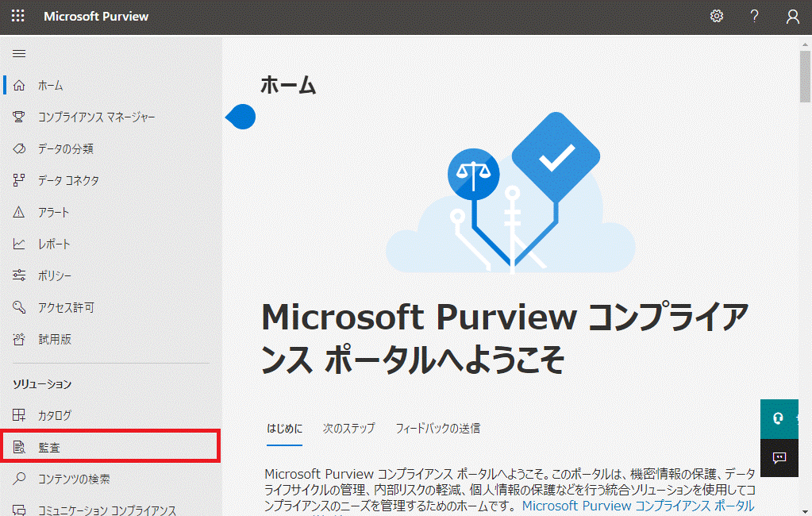Click the データの分類 tag icon

[x=19, y=148]
